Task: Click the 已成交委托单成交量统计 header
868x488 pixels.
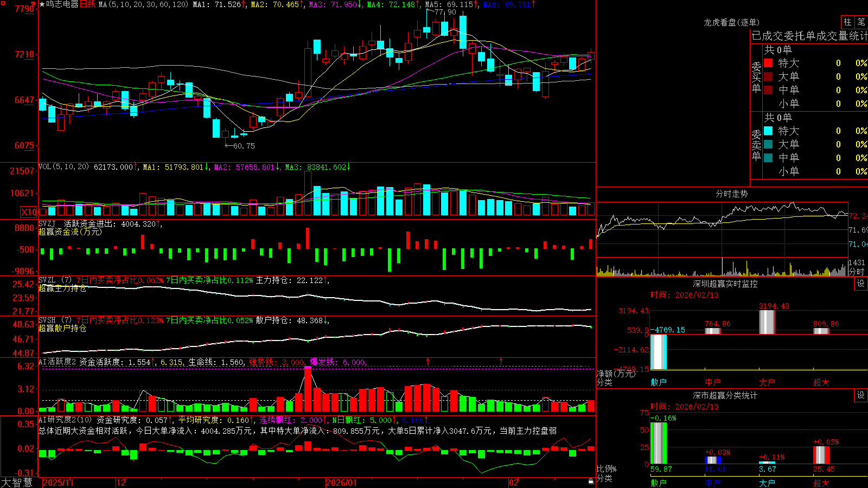Action: pyautogui.click(x=809, y=36)
